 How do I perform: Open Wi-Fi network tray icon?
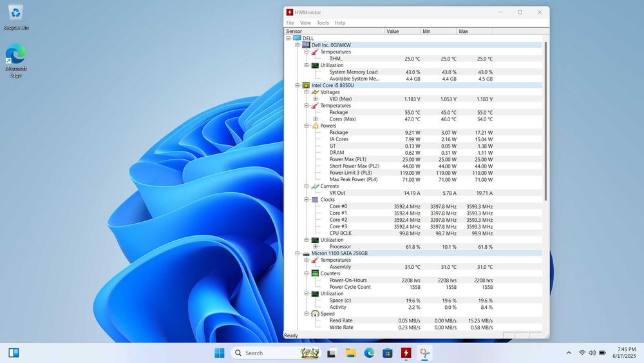[582, 353]
